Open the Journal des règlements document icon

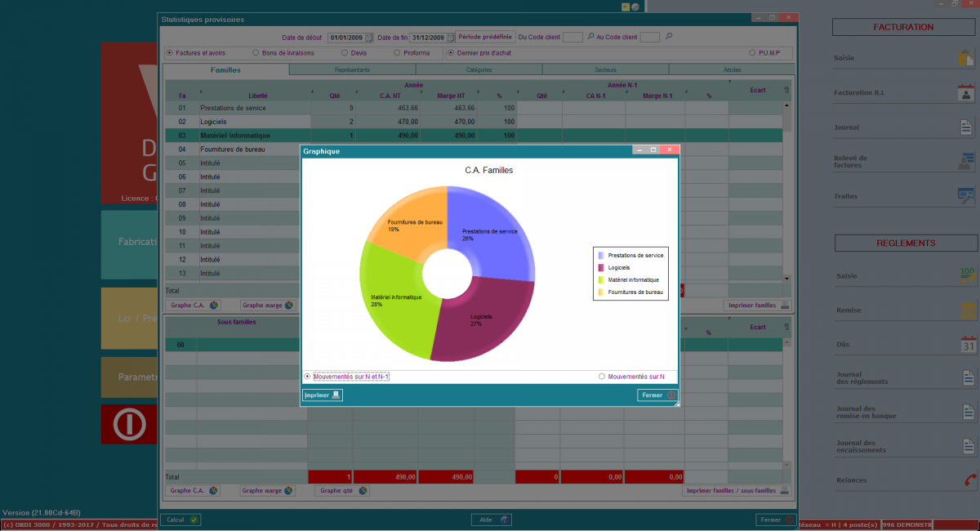tap(967, 378)
